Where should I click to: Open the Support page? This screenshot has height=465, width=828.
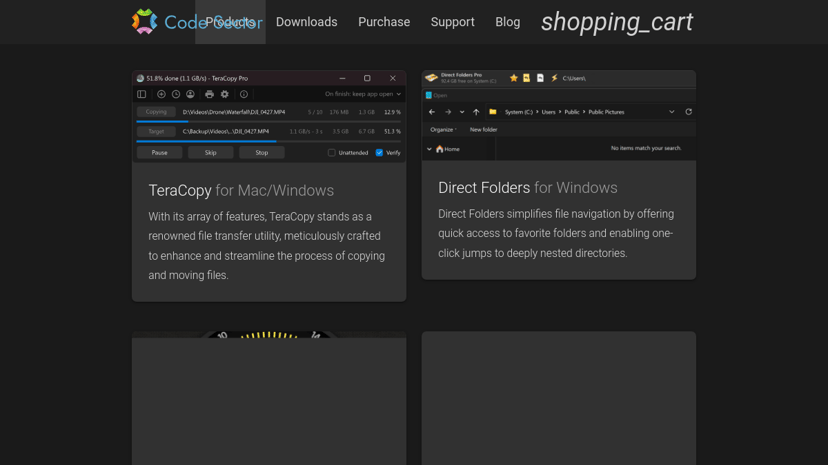click(453, 22)
